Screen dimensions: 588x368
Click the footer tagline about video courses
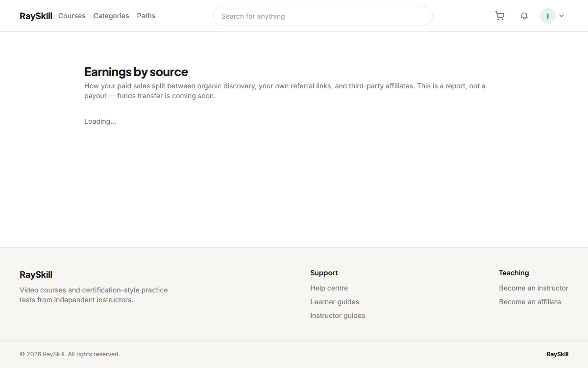click(x=94, y=295)
